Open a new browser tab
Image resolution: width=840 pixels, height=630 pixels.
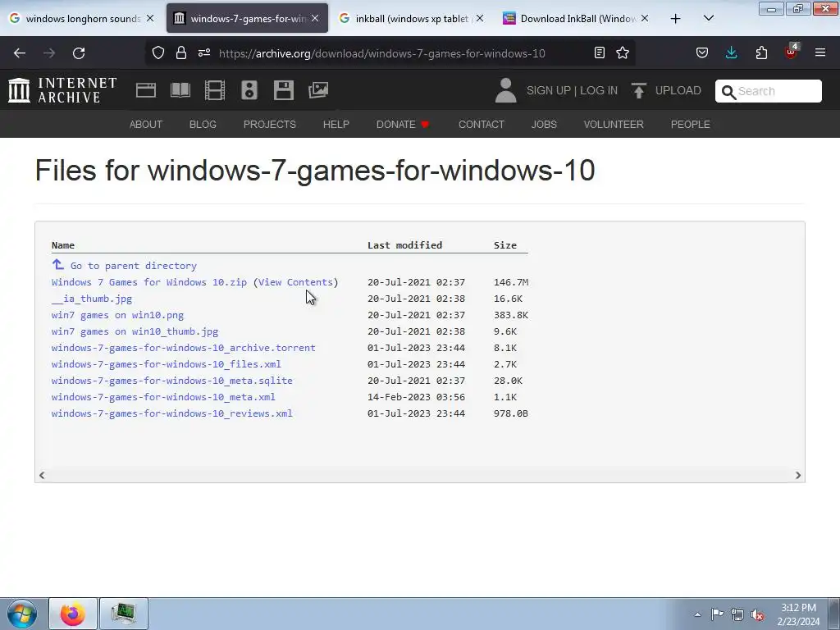tap(676, 19)
